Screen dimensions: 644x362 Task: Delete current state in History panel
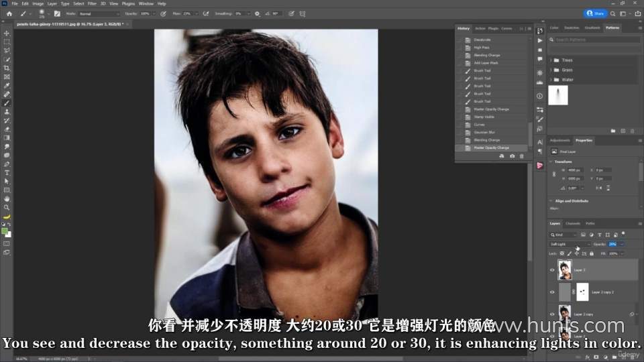tap(522, 156)
